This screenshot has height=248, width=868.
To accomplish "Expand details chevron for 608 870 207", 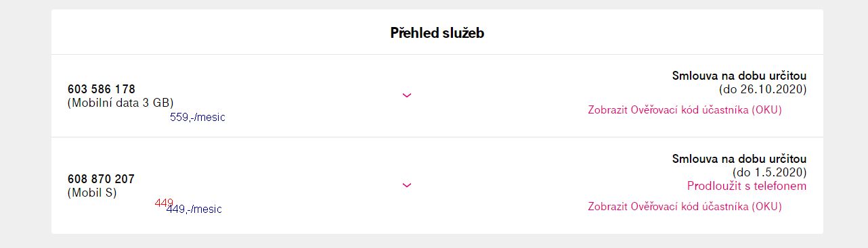I will click(407, 185).
